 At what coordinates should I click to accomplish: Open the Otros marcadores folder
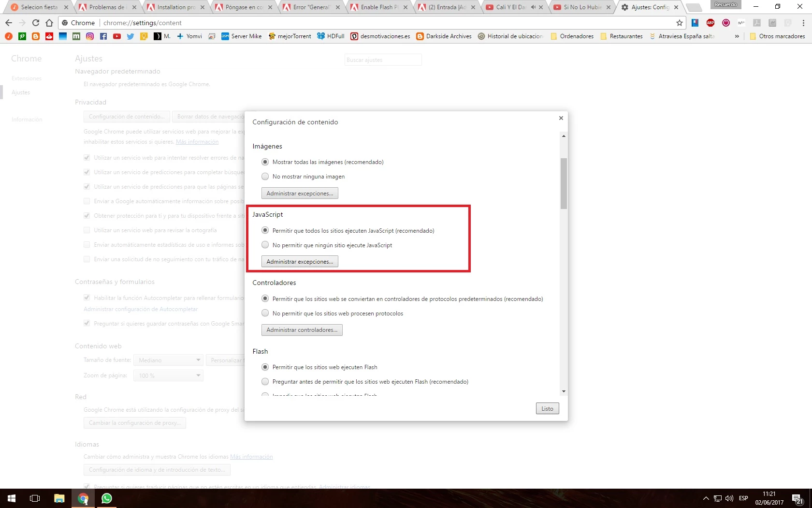pos(777,36)
